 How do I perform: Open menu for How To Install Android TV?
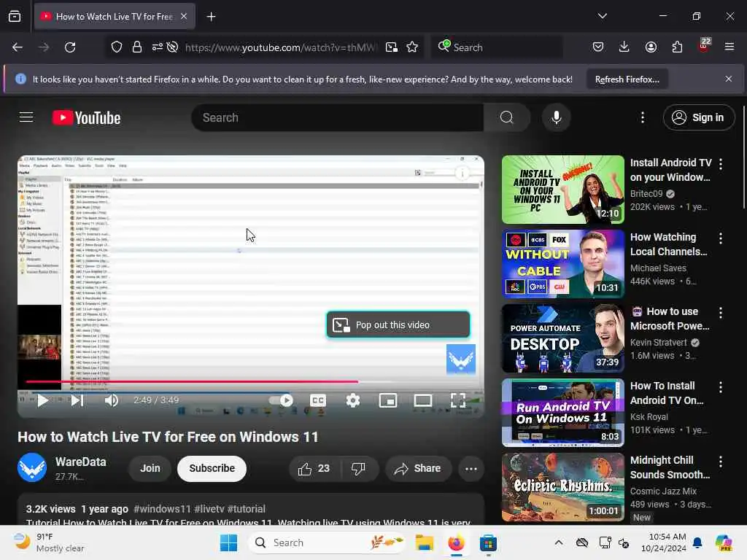720,386
